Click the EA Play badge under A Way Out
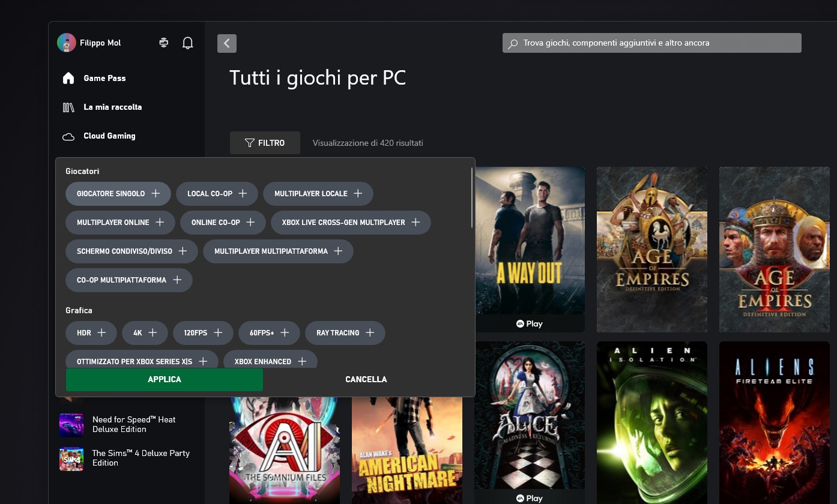The height and width of the screenshot is (504, 837). [530, 323]
